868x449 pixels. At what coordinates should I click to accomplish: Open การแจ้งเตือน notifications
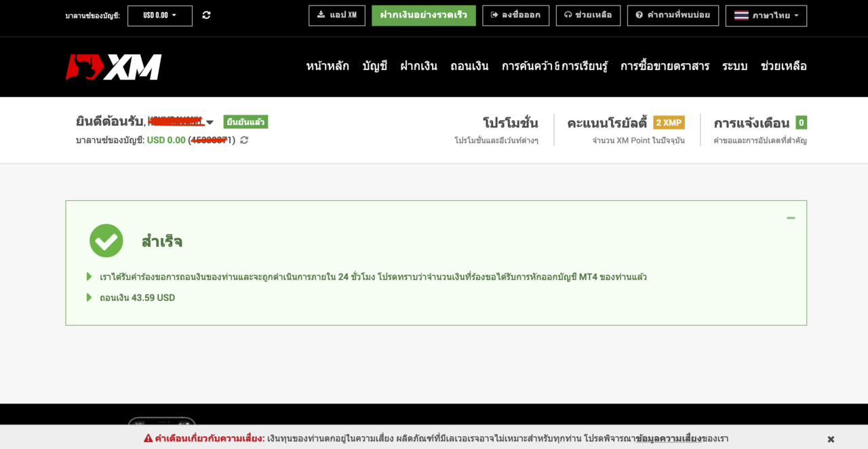751,123
